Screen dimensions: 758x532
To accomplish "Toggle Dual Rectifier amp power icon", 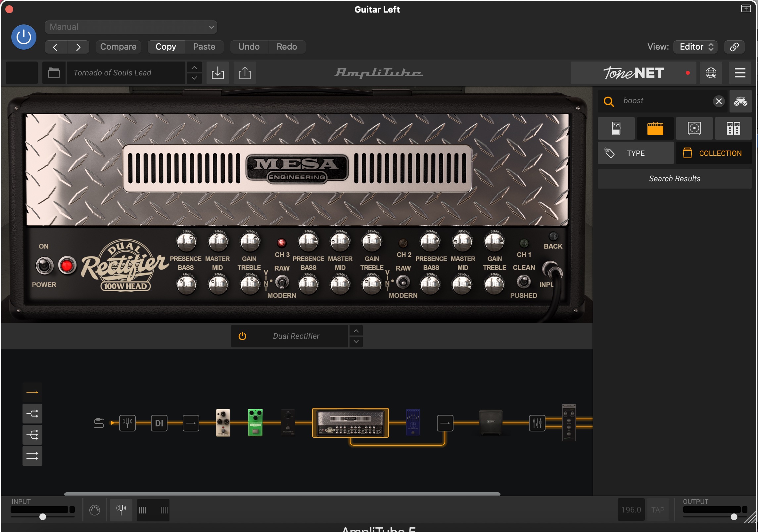I will click(x=243, y=336).
